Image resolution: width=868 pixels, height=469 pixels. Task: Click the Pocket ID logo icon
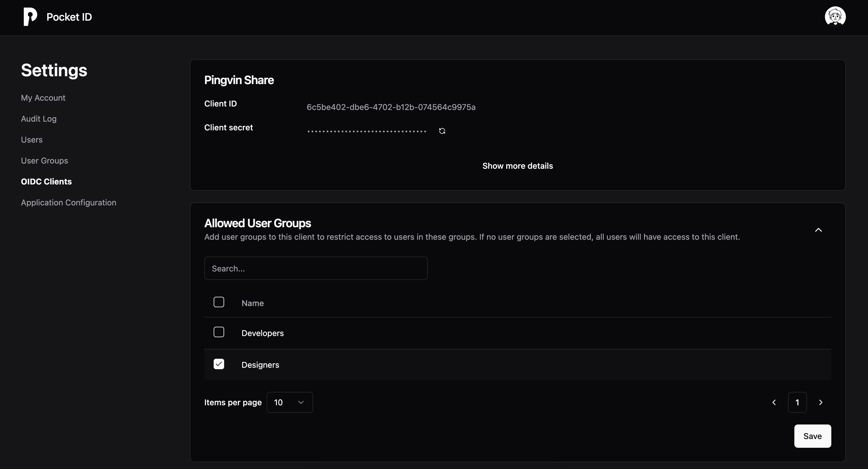tap(30, 17)
